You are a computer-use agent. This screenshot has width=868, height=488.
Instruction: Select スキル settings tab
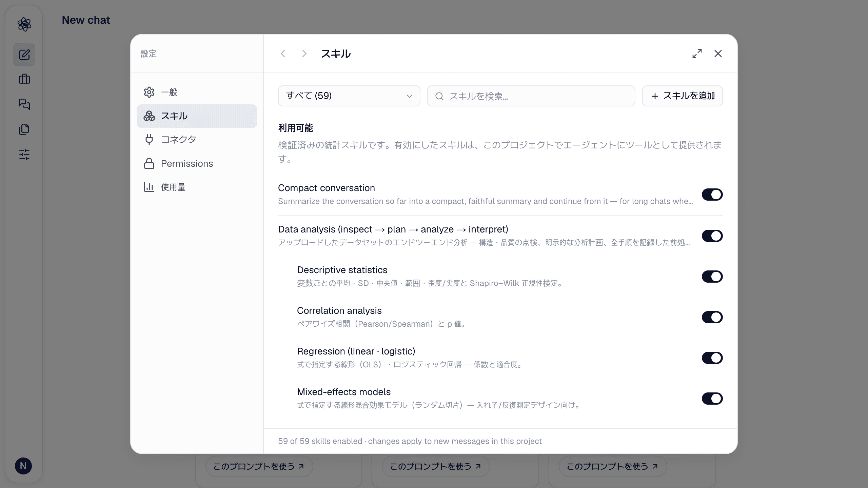point(197,116)
